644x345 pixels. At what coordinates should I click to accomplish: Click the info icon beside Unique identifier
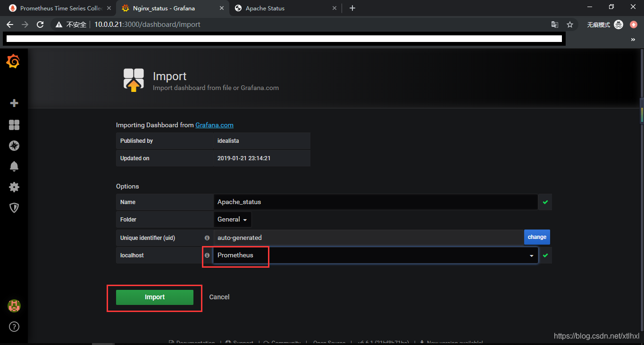click(x=207, y=238)
